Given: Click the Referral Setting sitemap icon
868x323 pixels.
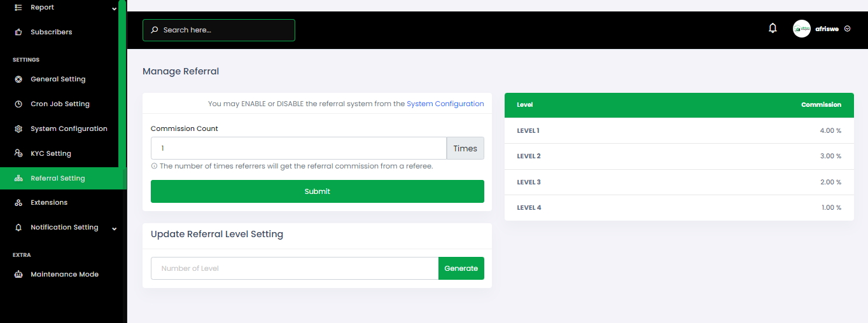Looking at the screenshot, I should [18, 179].
